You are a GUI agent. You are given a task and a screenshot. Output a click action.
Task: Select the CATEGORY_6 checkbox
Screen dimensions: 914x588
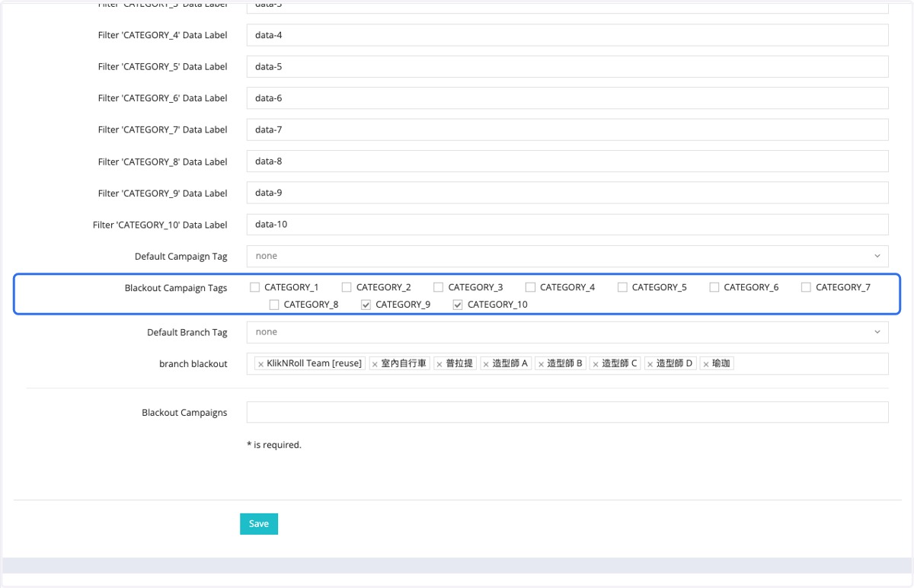(714, 287)
